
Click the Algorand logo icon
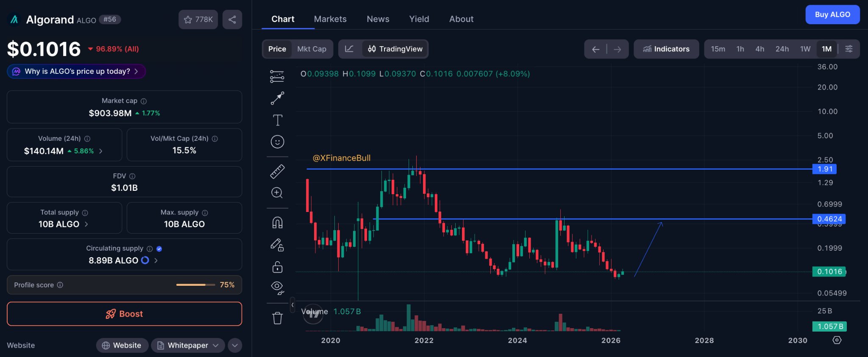coord(14,20)
